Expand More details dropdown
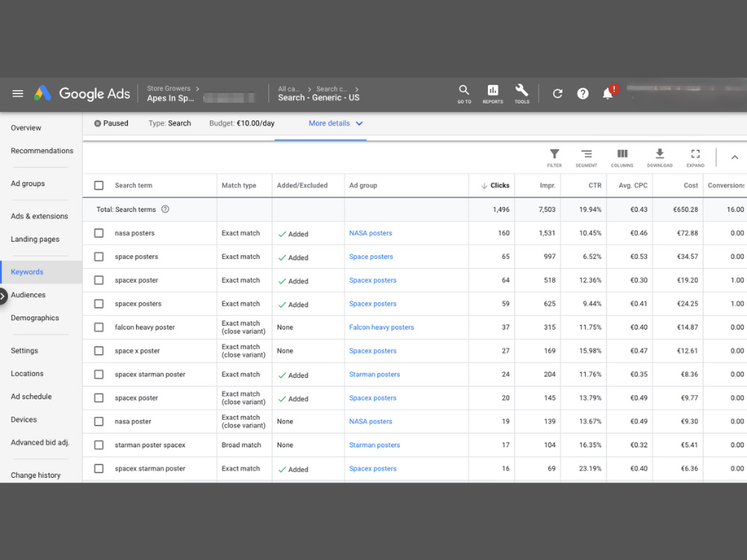The width and height of the screenshot is (747, 560). click(335, 123)
